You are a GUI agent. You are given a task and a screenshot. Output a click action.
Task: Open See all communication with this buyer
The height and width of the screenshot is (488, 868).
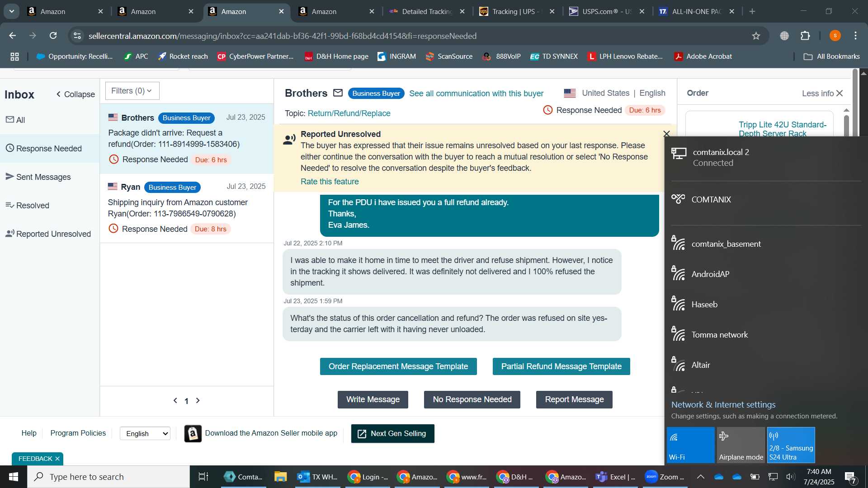tap(476, 94)
